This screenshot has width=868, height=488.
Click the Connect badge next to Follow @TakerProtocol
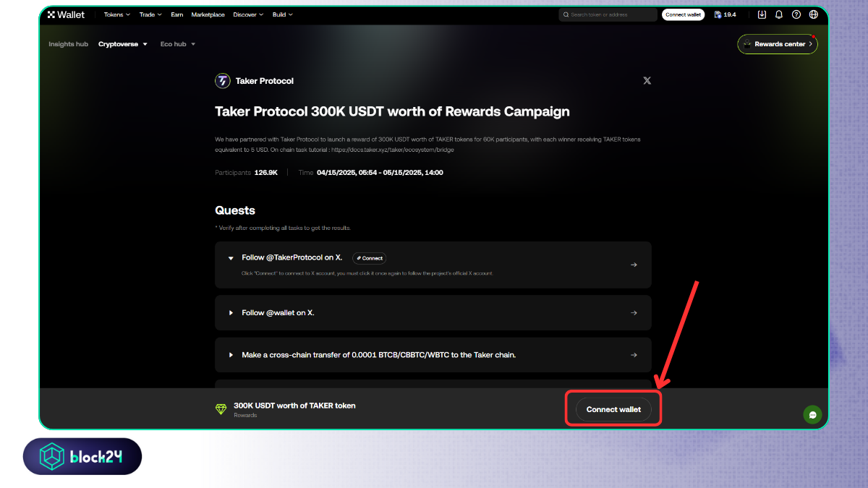pos(370,258)
